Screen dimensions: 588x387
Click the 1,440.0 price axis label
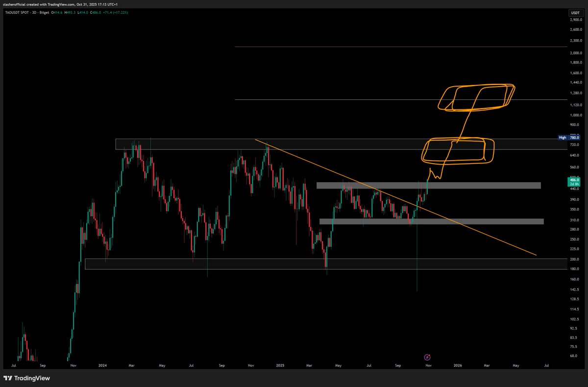coord(575,83)
